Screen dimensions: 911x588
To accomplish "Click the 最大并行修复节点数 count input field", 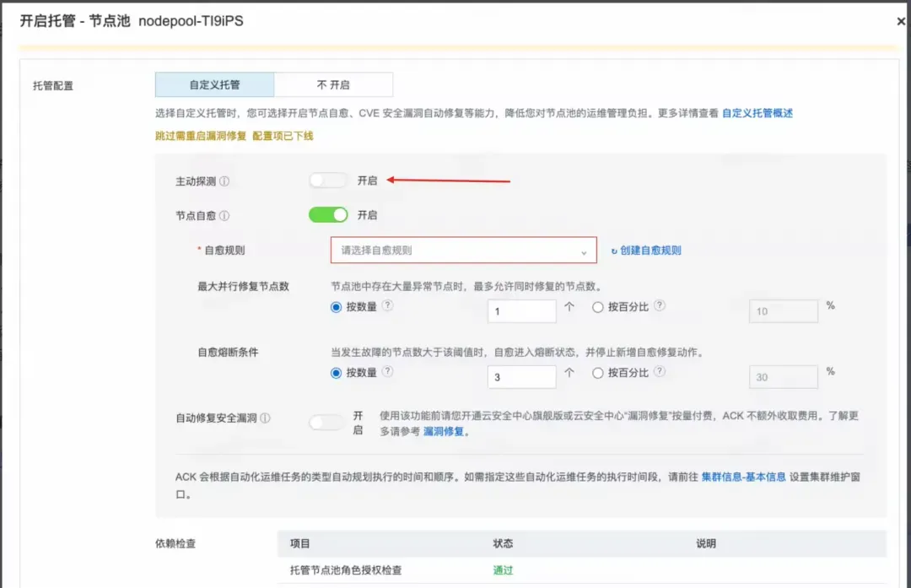I will 522,311.
